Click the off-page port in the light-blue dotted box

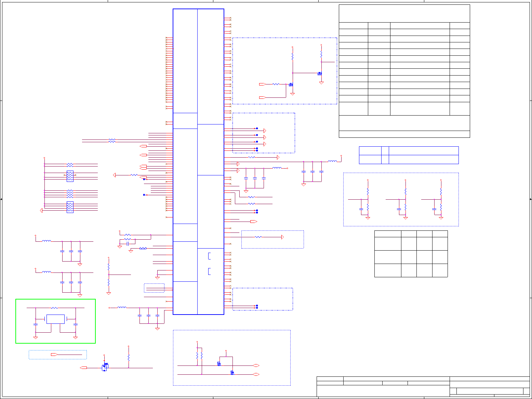(54, 355)
